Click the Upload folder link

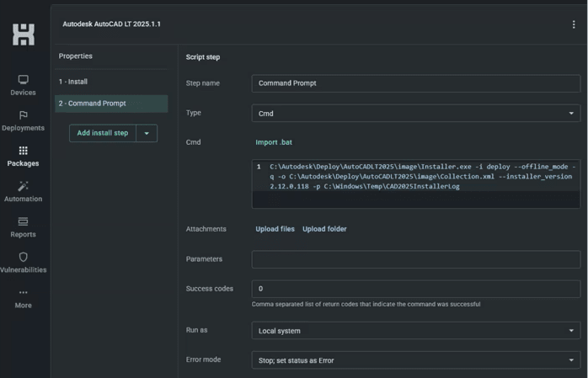click(324, 229)
